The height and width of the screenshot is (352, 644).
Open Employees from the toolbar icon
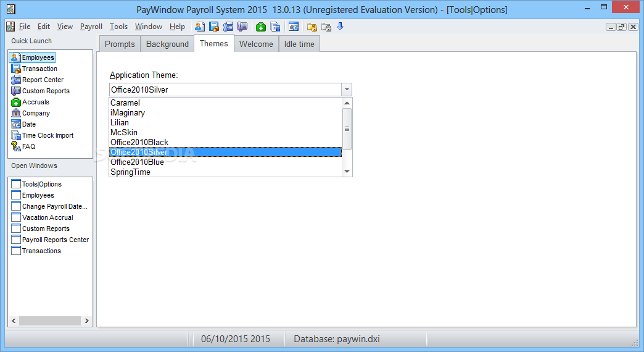pos(200,27)
